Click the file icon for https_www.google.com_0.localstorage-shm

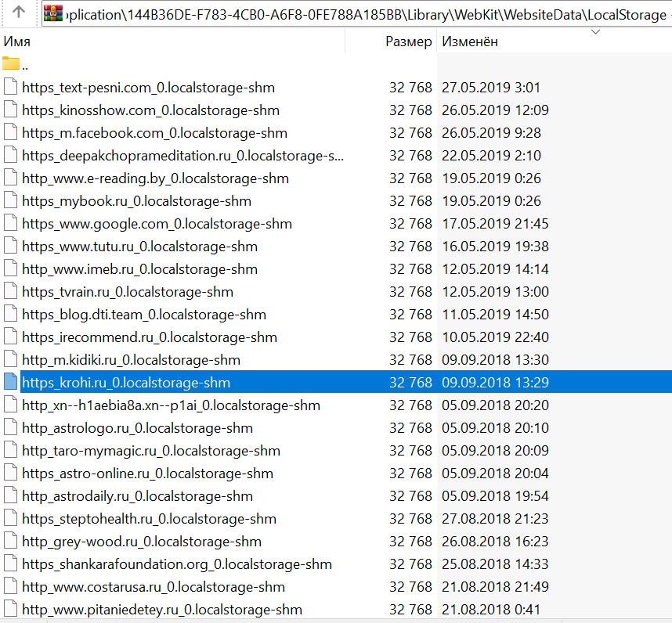(x=11, y=223)
